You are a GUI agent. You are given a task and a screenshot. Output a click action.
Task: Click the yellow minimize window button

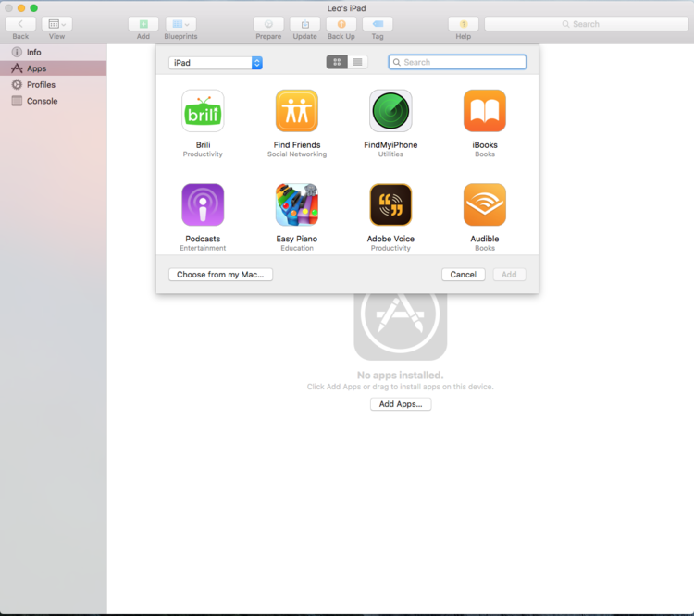click(21, 8)
